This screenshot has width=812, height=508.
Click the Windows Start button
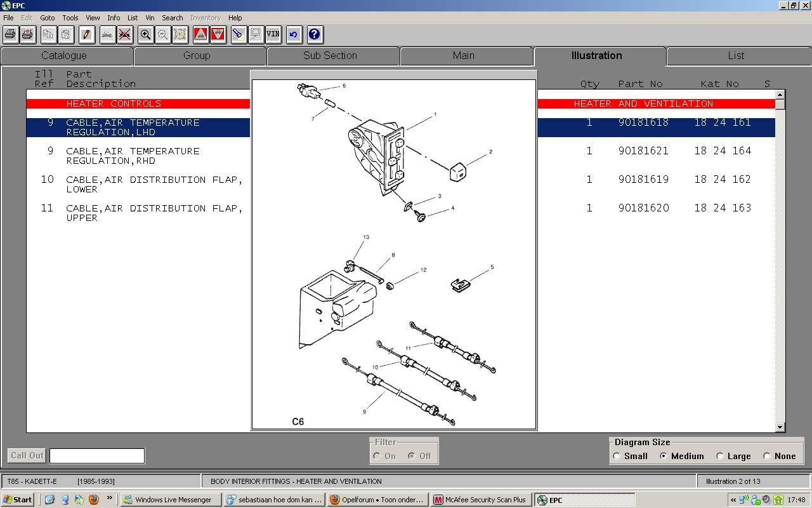pyautogui.click(x=18, y=500)
